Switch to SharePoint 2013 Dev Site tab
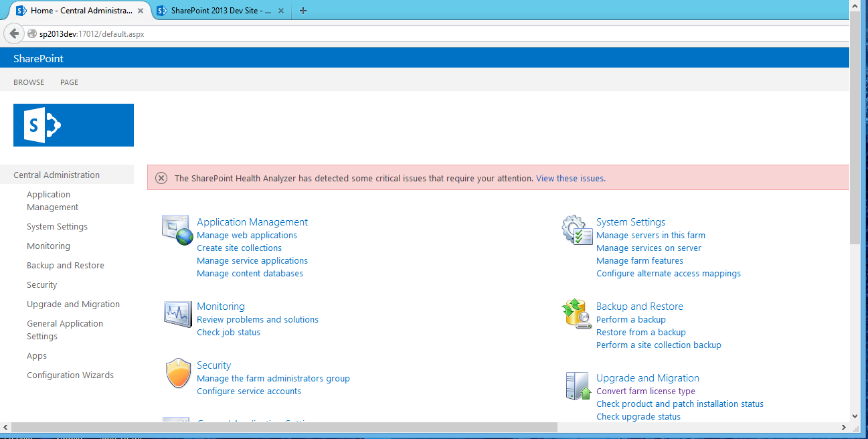The height and width of the screenshot is (439, 868). (x=222, y=10)
